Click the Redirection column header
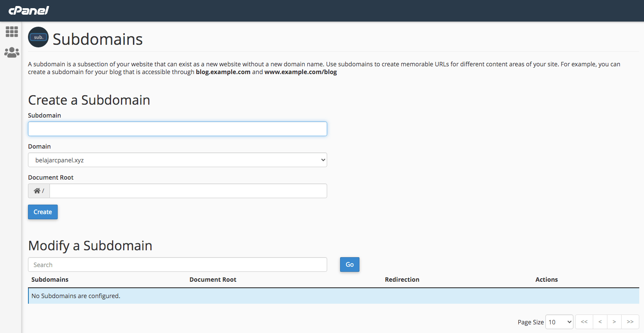This screenshot has height=333, width=644. pos(402,279)
